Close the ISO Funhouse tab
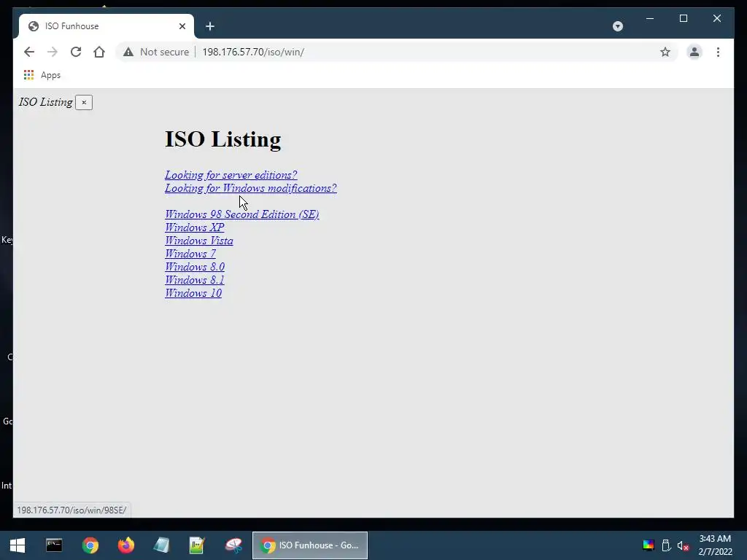Image resolution: width=747 pixels, height=560 pixels. coord(182,26)
